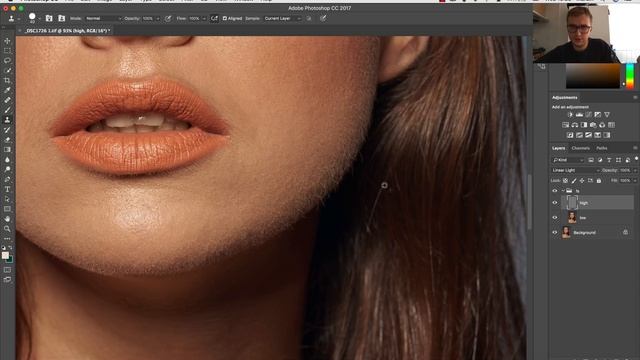Open the Edit Toolbar ellipsis
Image resolution: width=640 pixels, height=360 pixels.
coord(7,239)
